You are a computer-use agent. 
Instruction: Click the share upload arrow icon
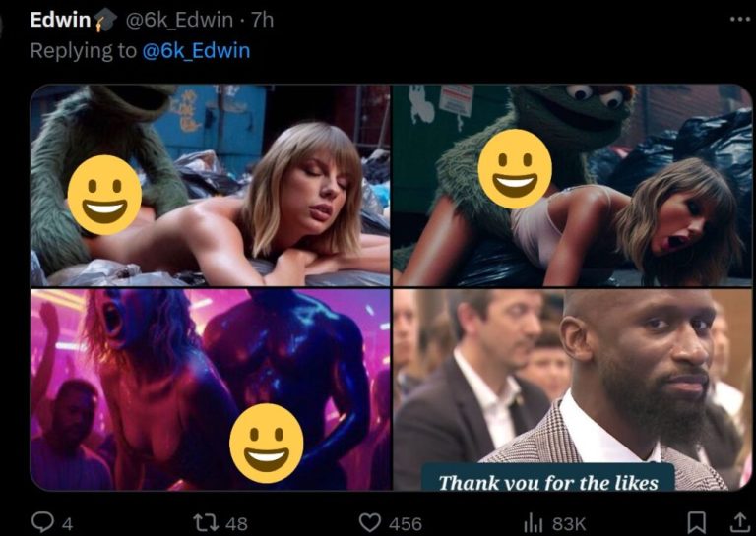[x=737, y=522]
